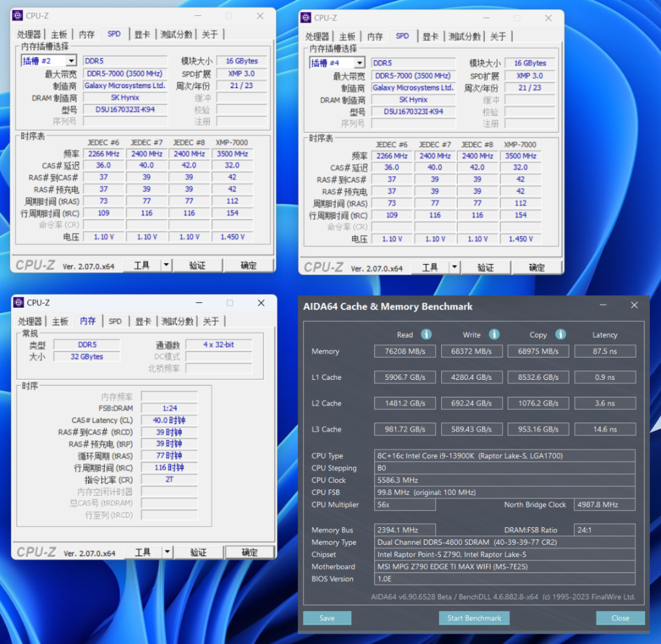Image resolution: width=661 pixels, height=644 pixels.
Task: Open 显卡 tab in slot #2 window
Action: 142,34
